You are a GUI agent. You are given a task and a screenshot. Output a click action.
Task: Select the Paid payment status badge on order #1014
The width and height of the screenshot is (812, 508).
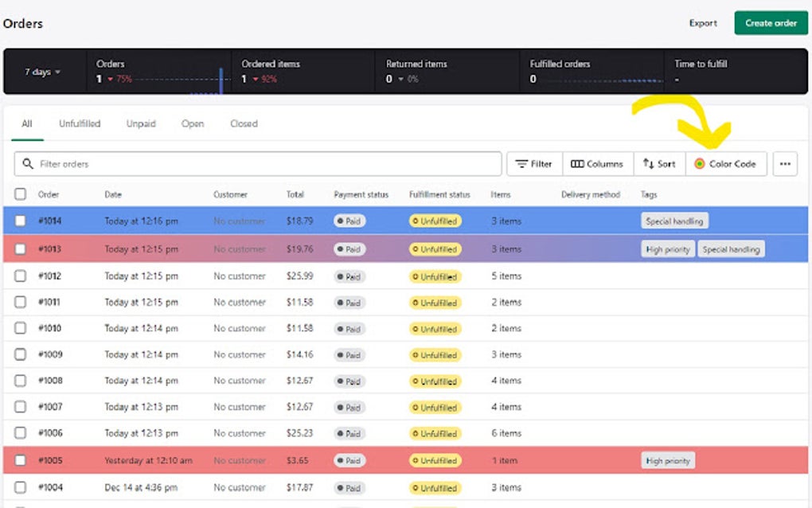pos(349,222)
